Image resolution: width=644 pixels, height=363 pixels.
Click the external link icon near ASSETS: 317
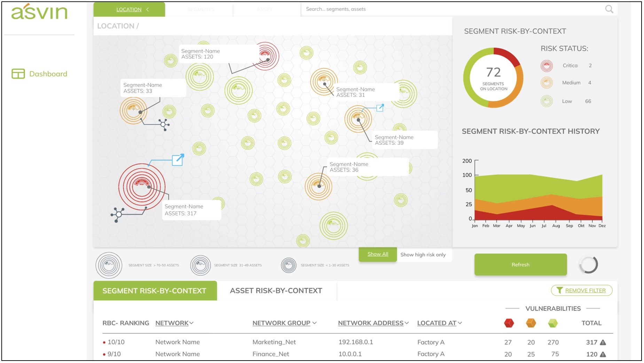click(x=178, y=160)
